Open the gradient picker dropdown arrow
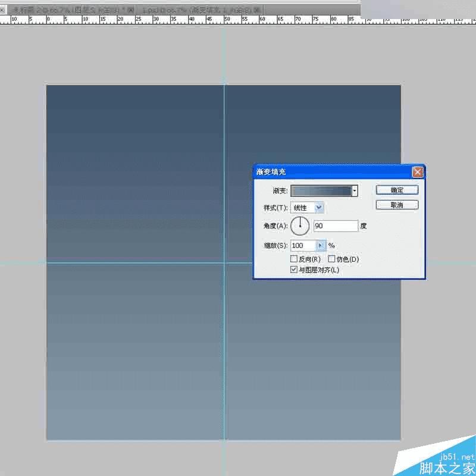 tap(354, 191)
